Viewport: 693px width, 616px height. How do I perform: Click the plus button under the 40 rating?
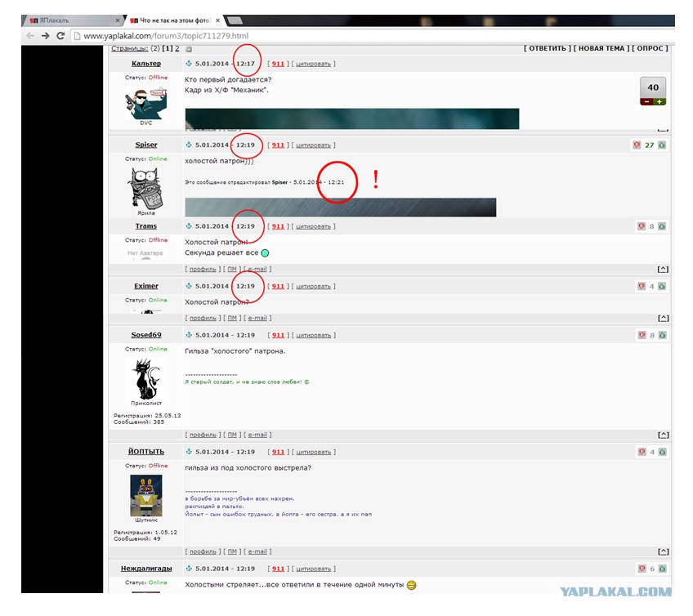(x=659, y=101)
